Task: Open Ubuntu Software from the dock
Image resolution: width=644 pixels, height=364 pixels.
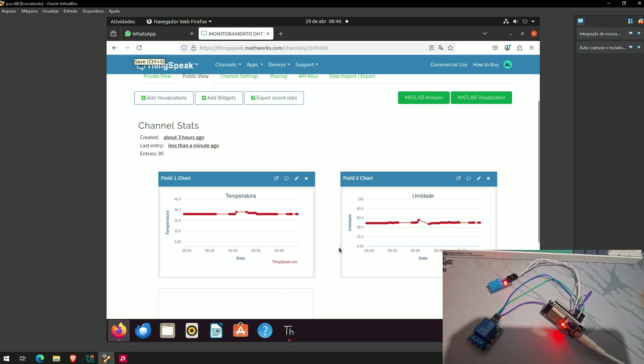Action: (241, 330)
